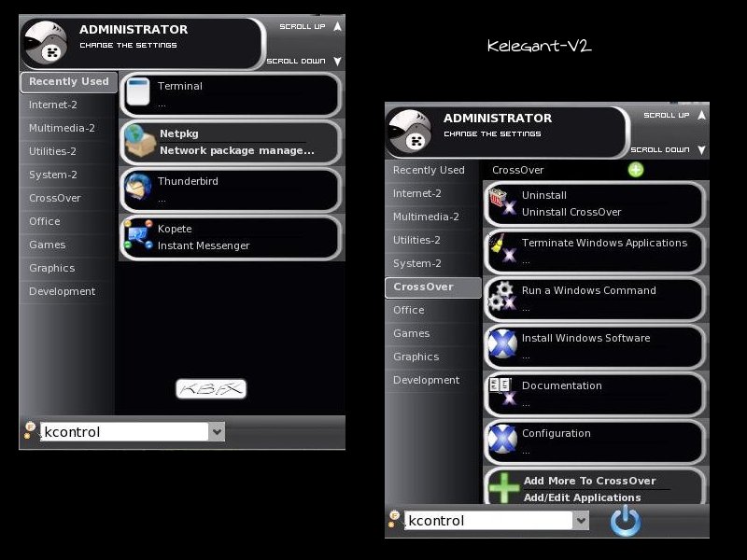Click the KBFX logo button
The height and width of the screenshot is (560, 747).
(x=211, y=389)
